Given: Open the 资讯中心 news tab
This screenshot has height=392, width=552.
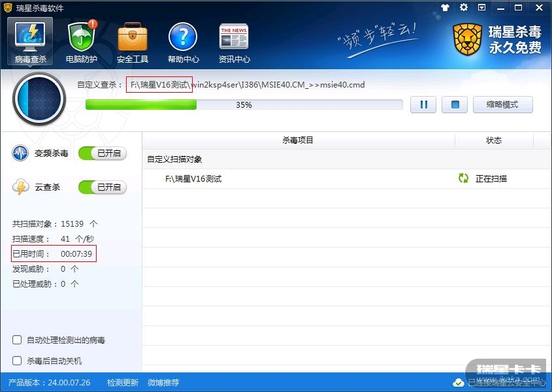Looking at the screenshot, I should coord(234,42).
